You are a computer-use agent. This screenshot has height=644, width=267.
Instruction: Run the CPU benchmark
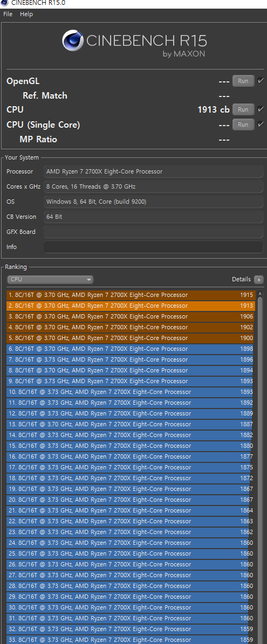(243, 109)
